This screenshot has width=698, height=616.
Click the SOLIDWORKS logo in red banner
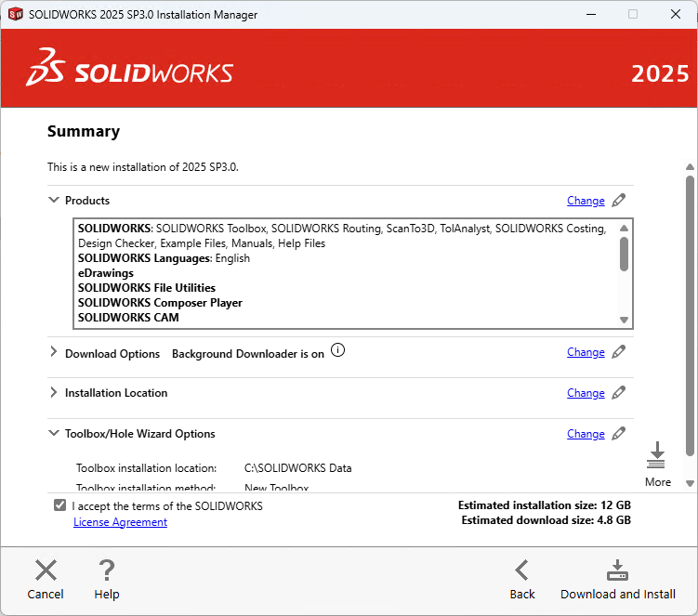(x=129, y=70)
